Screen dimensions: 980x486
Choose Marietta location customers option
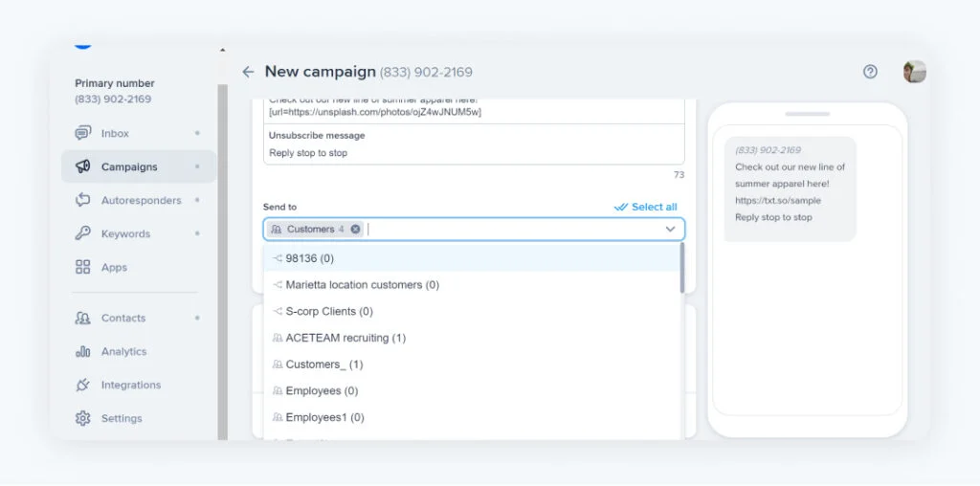coord(362,285)
